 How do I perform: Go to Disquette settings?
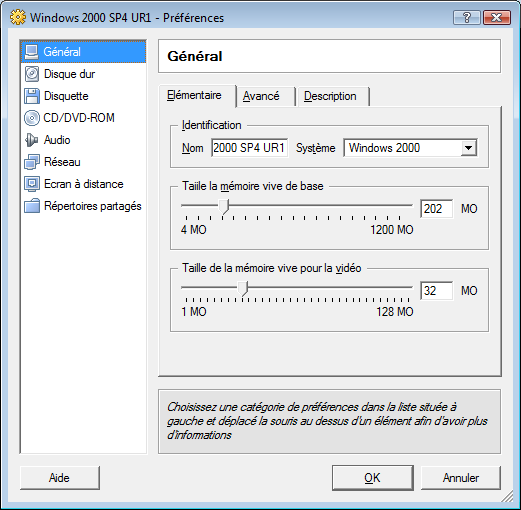pos(83,96)
